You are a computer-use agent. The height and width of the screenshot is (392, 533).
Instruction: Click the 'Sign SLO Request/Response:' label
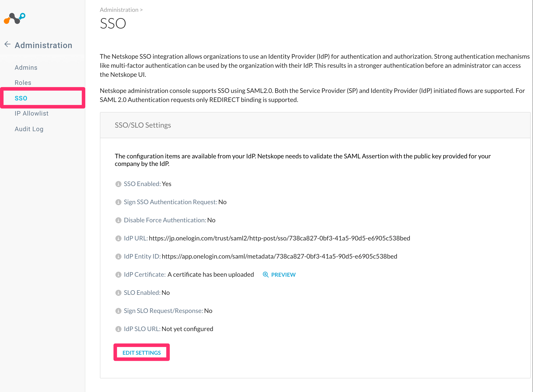[x=163, y=311]
